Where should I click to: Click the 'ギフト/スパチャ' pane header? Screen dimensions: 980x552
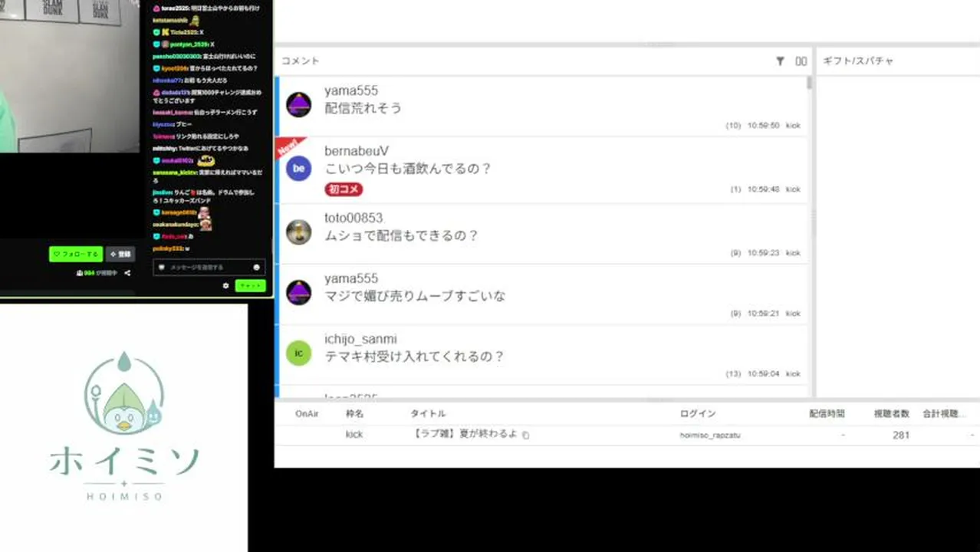[x=858, y=61]
